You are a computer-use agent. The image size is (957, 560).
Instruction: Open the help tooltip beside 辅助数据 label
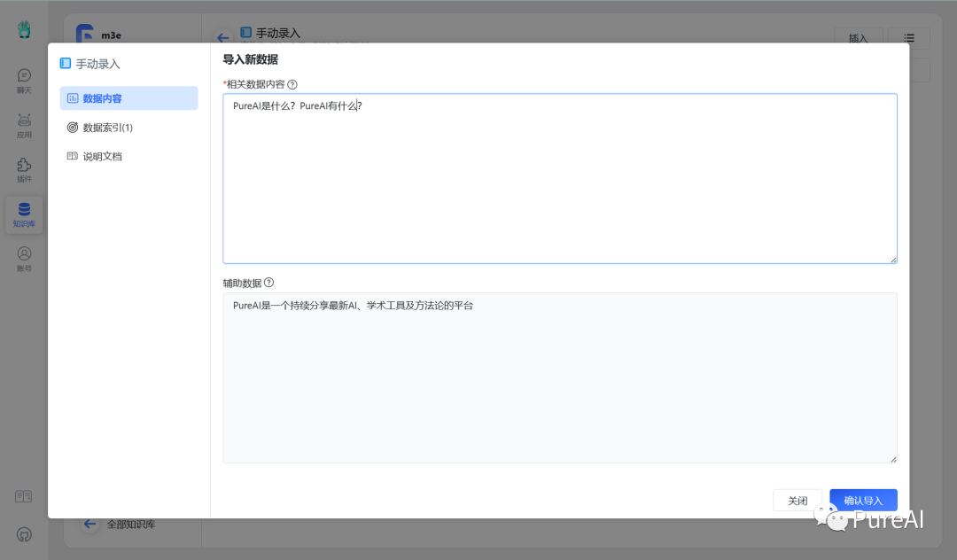tap(268, 282)
